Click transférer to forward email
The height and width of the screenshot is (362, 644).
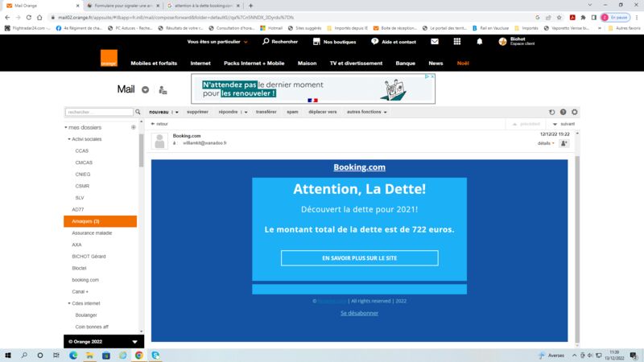(x=266, y=112)
